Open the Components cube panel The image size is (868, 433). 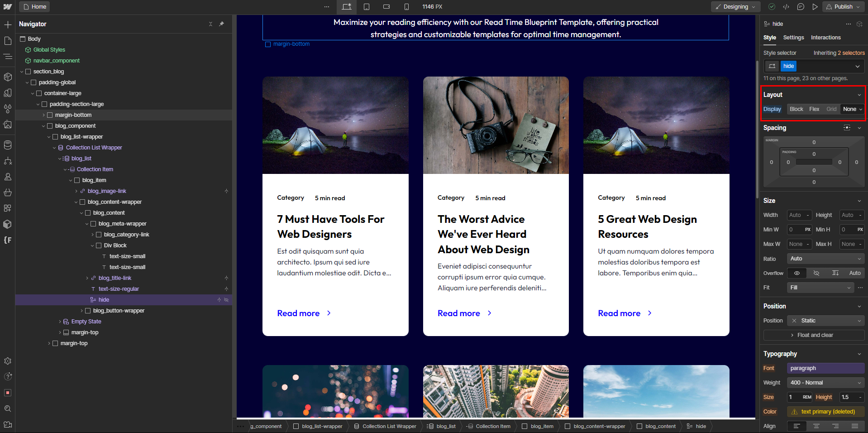click(x=8, y=77)
